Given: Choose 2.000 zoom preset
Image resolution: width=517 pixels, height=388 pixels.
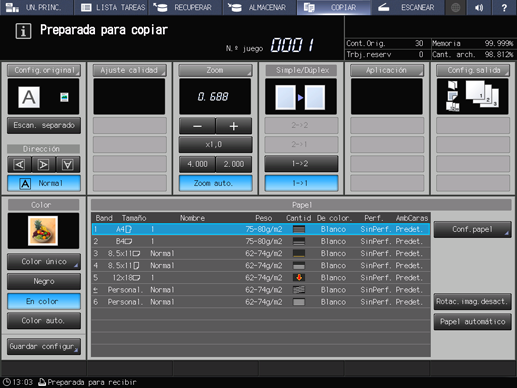Looking at the screenshot, I should coord(234,164).
